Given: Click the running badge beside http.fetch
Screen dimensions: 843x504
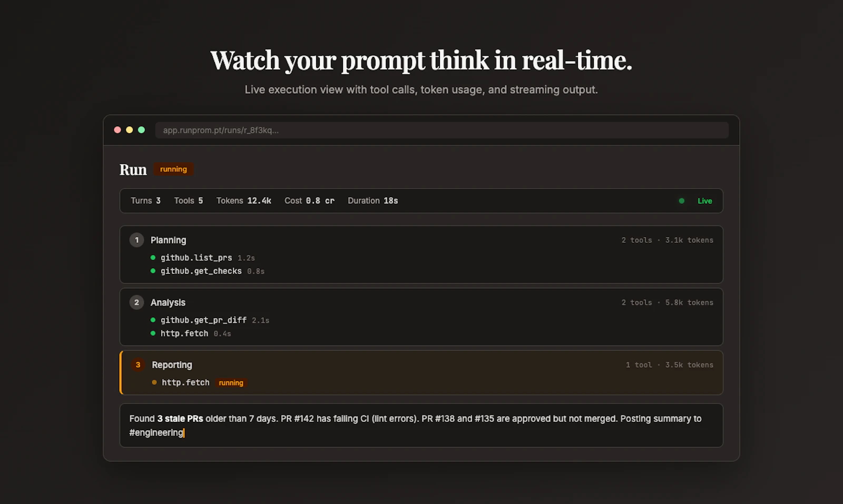Looking at the screenshot, I should coord(231,383).
